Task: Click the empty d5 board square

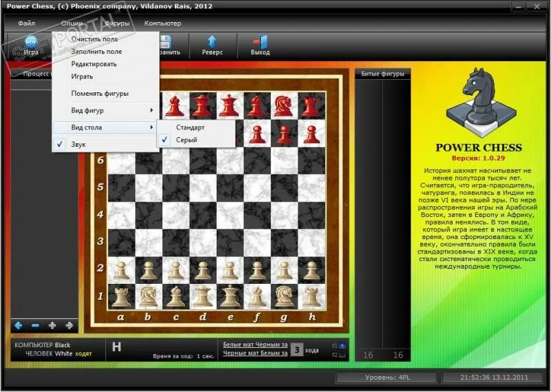Action: [x=202, y=188]
